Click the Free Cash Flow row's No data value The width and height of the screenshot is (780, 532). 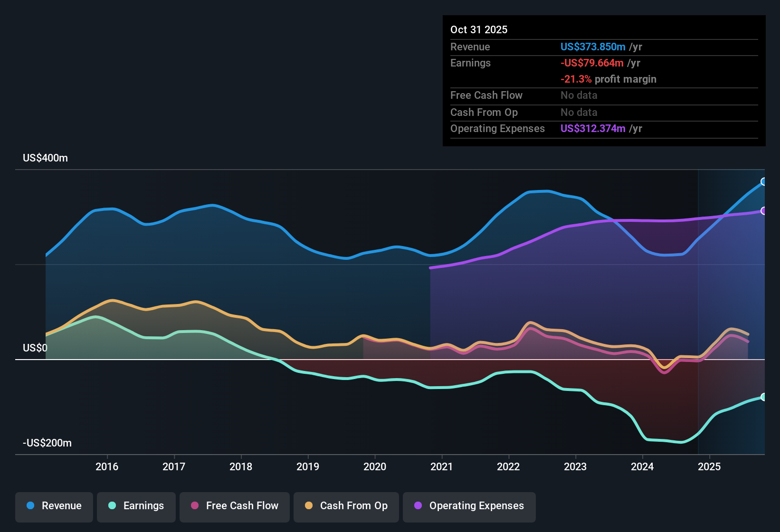click(x=579, y=95)
